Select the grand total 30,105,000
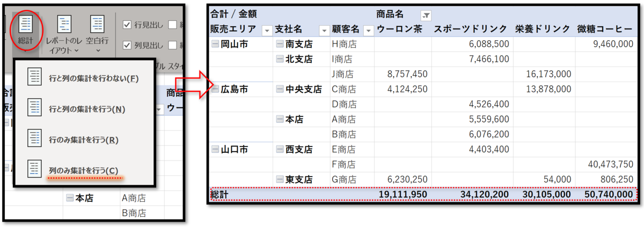Image resolution: width=644 pixels, height=227 pixels. [547, 194]
